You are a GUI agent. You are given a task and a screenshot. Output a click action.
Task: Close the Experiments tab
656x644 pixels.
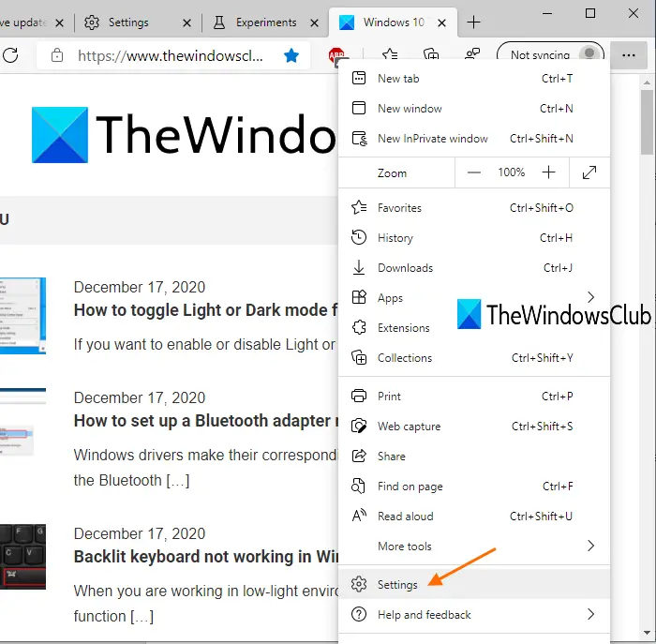coord(314,22)
